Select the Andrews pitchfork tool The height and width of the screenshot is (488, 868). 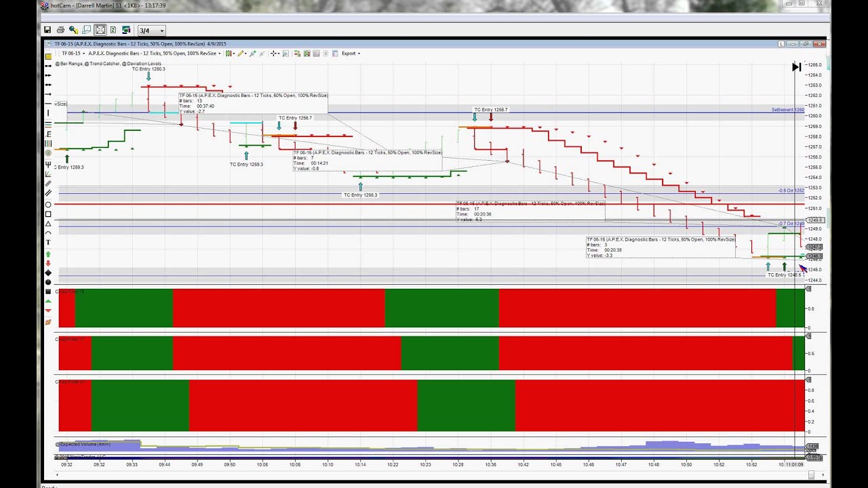48,164
